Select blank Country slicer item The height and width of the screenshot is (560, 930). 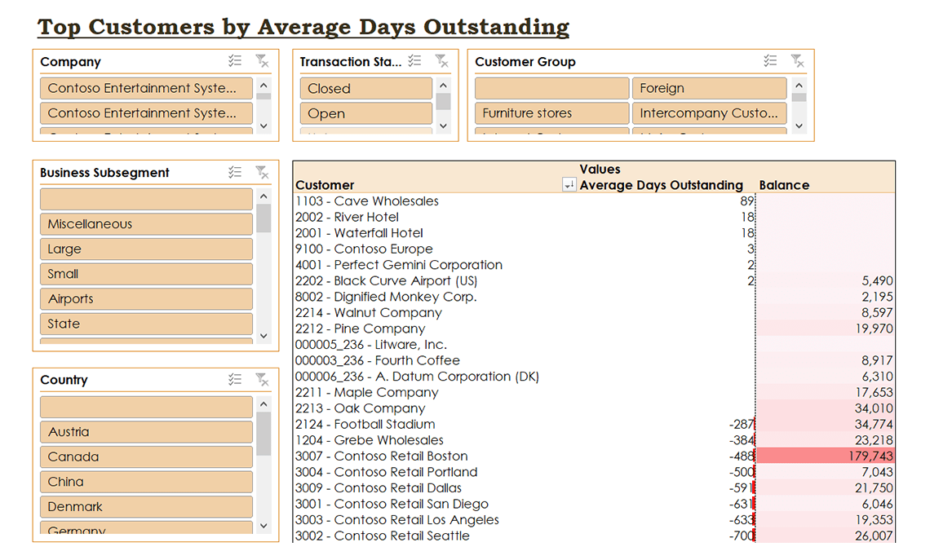(x=147, y=407)
